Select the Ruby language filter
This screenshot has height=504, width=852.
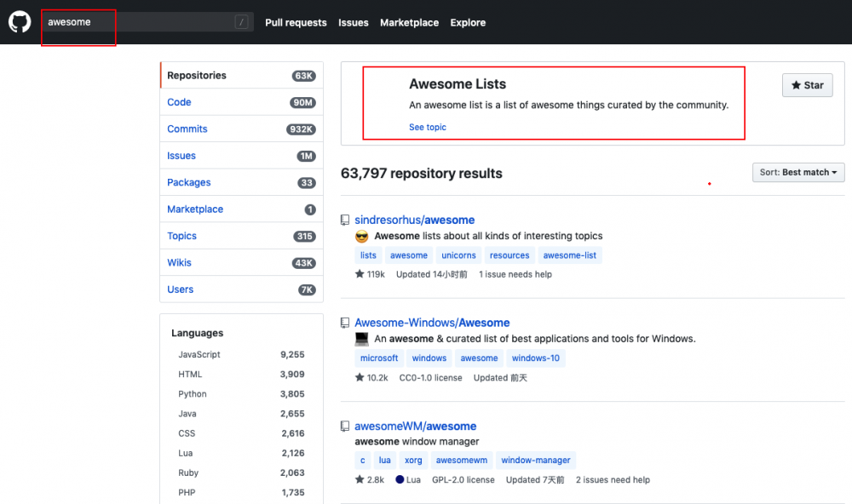pyautogui.click(x=188, y=472)
